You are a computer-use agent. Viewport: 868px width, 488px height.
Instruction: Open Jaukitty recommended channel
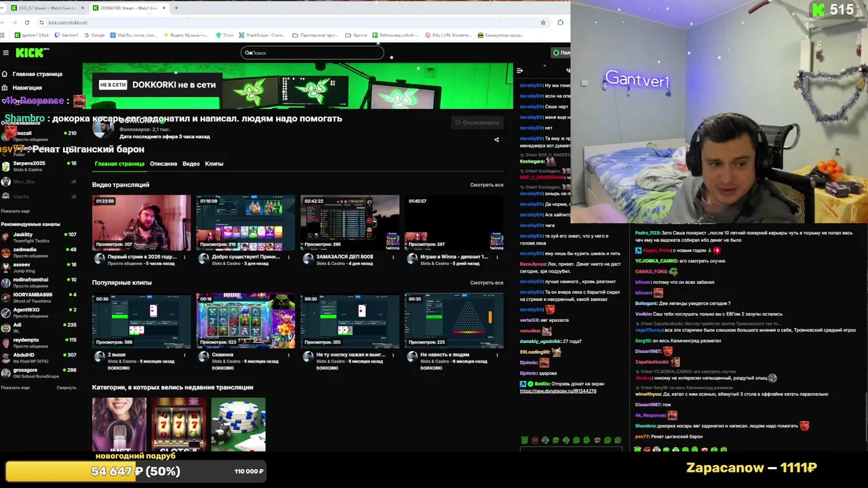point(39,237)
